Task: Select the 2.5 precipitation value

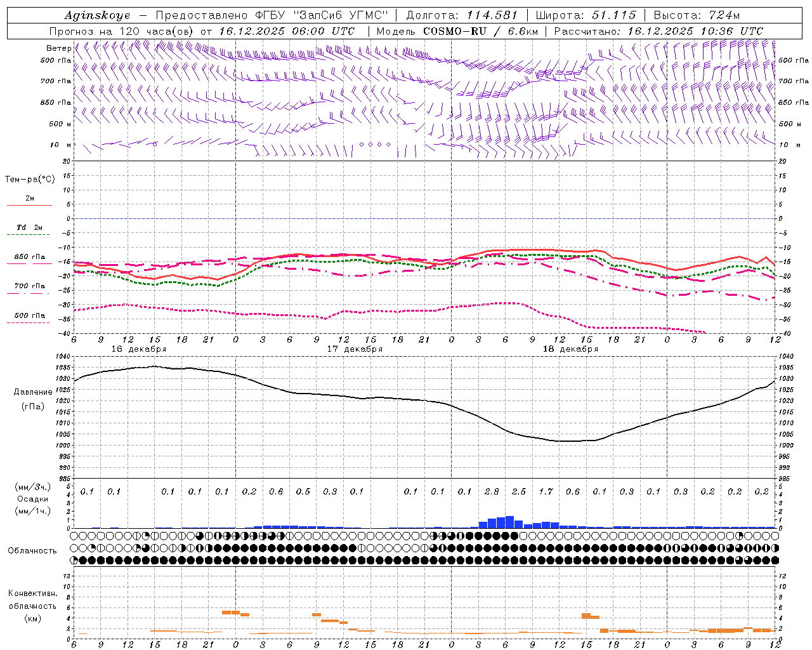Action: coord(519,492)
